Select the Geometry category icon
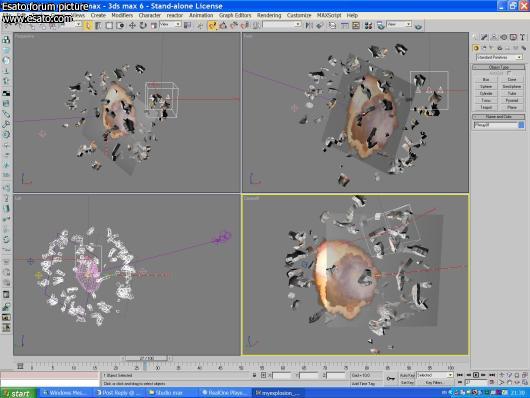530x398 pixels. (476, 48)
